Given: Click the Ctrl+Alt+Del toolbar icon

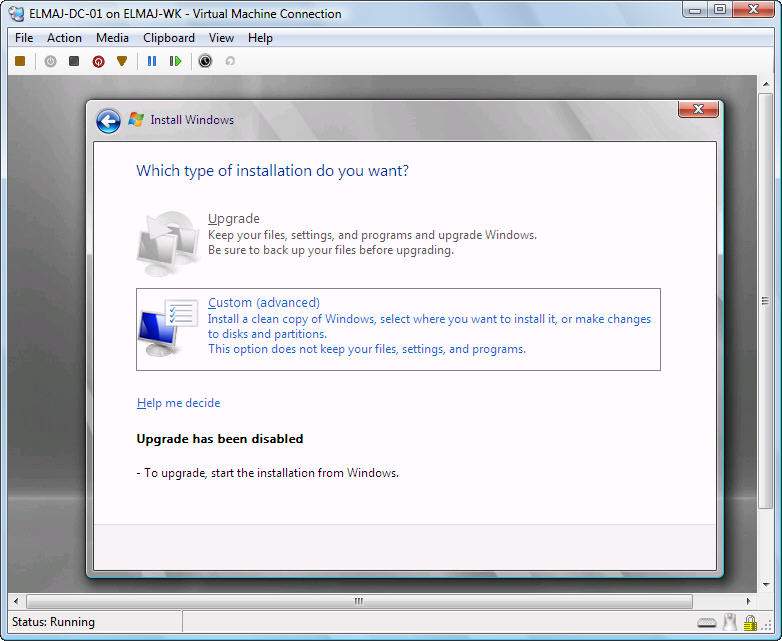Looking at the screenshot, I should tap(20, 61).
